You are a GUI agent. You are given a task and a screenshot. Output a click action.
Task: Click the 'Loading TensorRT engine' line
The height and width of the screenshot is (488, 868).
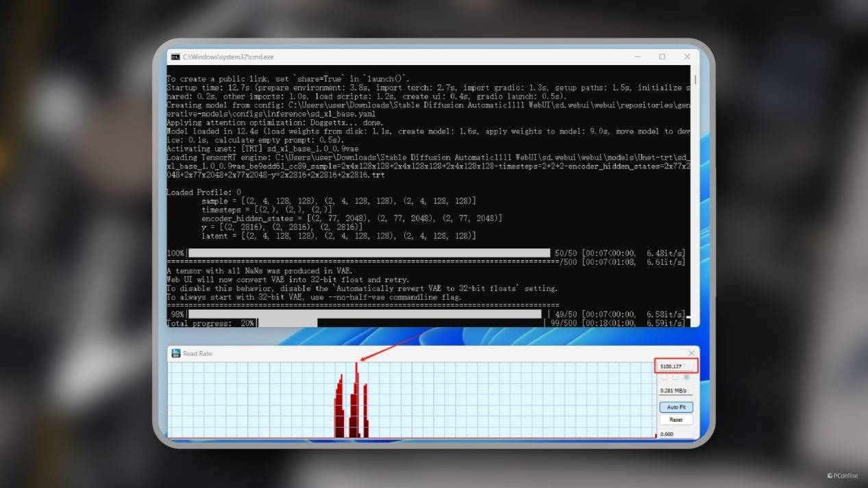pos(428,157)
